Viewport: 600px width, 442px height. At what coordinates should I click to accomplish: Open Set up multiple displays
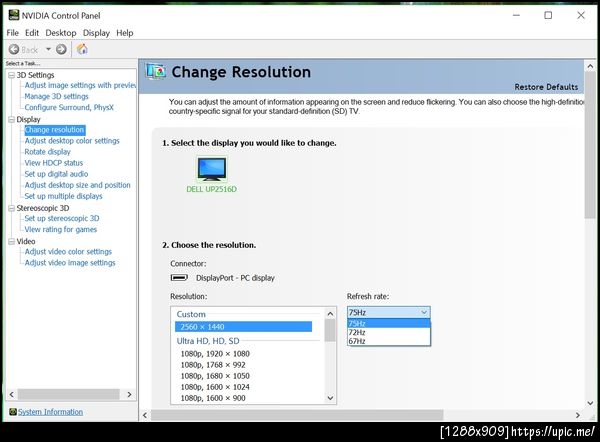(64, 196)
